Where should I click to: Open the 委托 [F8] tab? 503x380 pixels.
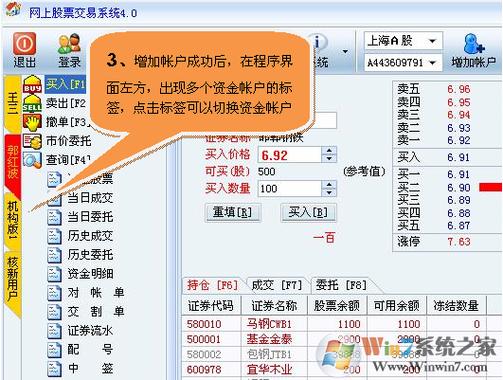[341, 285]
